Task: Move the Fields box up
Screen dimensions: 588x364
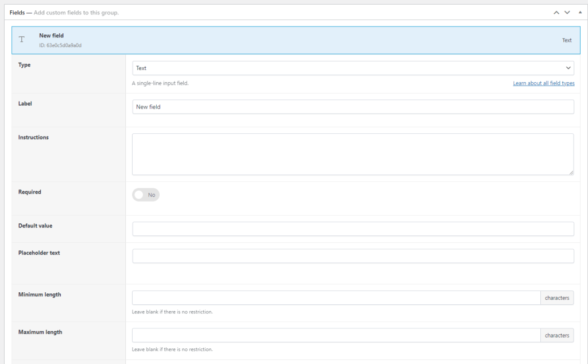Action: click(x=555, y=12)
